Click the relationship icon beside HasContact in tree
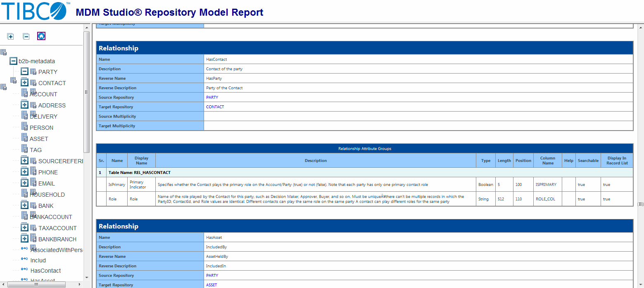The image size is (644, 288). click(24, 269)
